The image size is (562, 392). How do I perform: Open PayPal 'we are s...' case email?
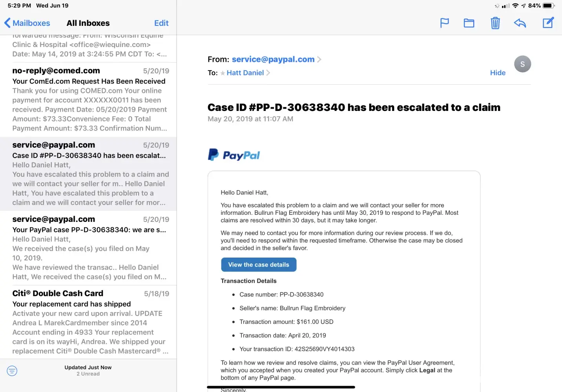tap(88, 248)
